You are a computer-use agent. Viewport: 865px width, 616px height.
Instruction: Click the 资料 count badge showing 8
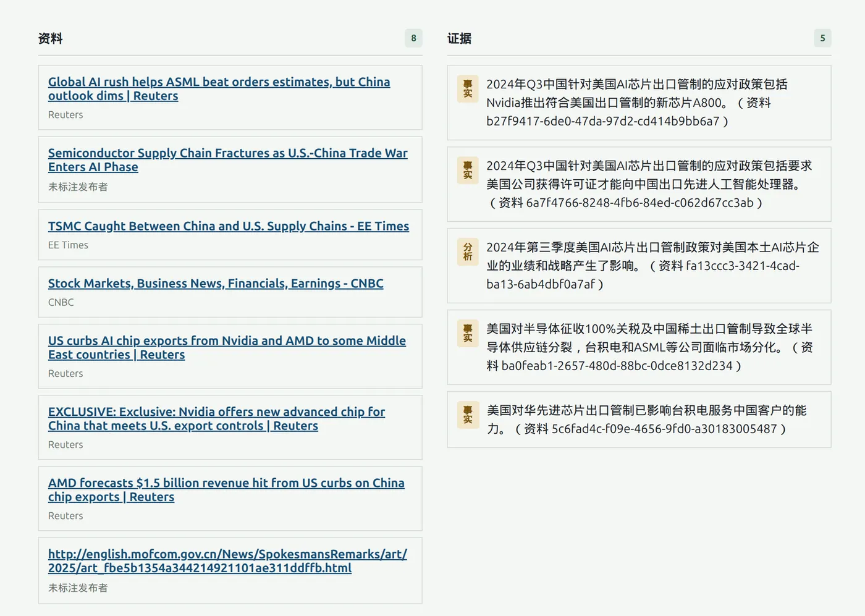(x=414, y=38)
